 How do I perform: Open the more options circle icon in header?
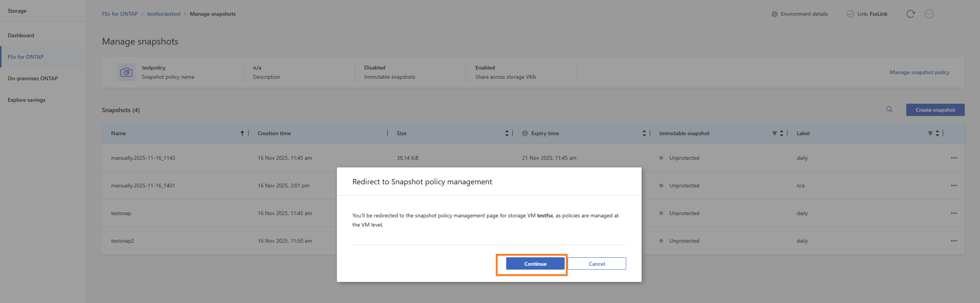point(929,14)
